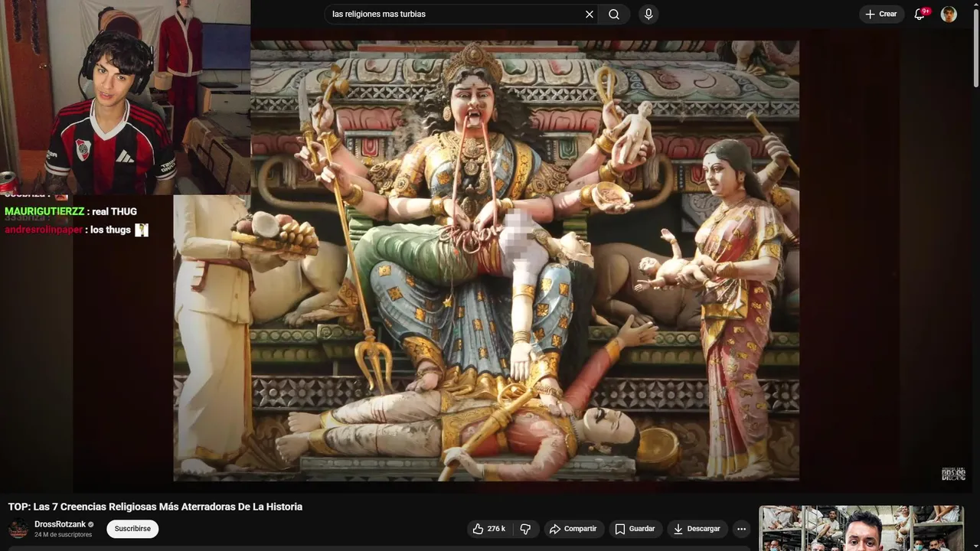980x551 pixels.
Task: Click chat username MAURIGUTIERZZ
Action: 44,211
